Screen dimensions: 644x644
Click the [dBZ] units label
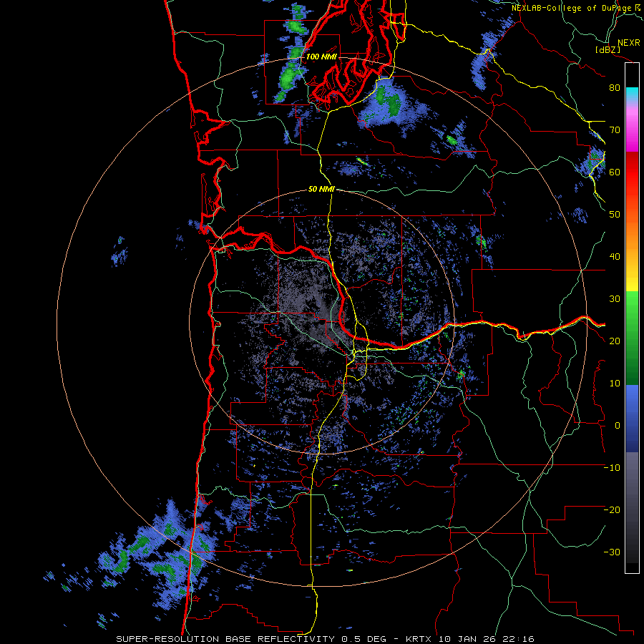[608, 50]
